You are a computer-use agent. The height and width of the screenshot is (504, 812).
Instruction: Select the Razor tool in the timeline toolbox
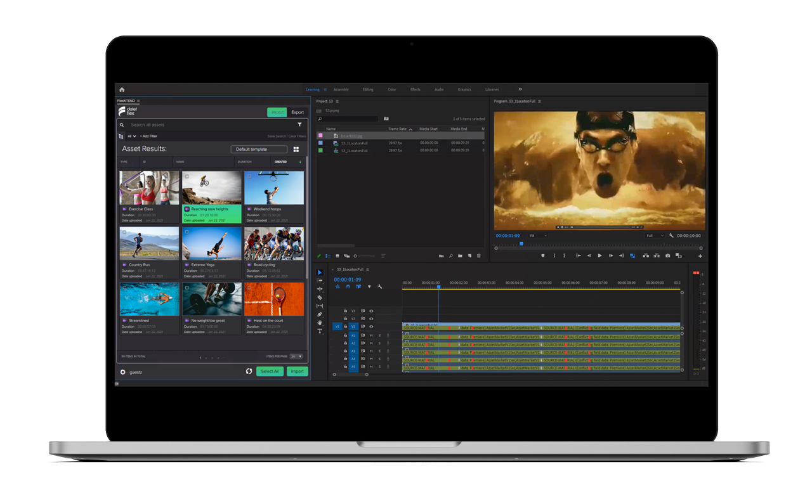click(320, 297)
